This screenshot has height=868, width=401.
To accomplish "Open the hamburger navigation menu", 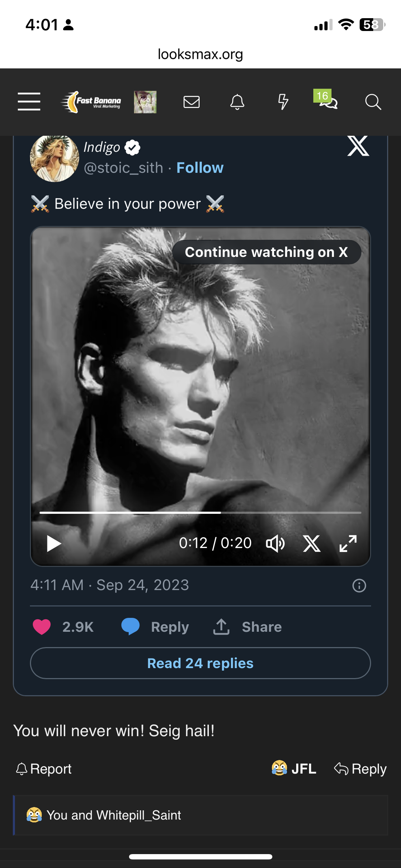I will pos(29,102).
